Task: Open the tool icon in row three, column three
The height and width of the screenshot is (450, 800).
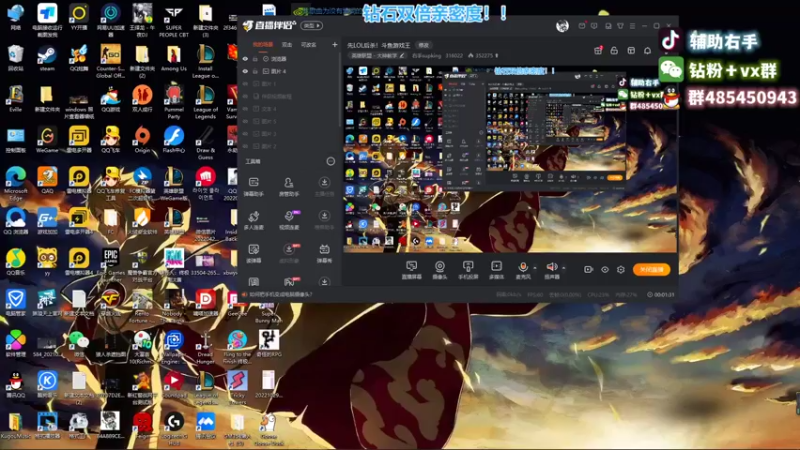Action: [324, 253]
